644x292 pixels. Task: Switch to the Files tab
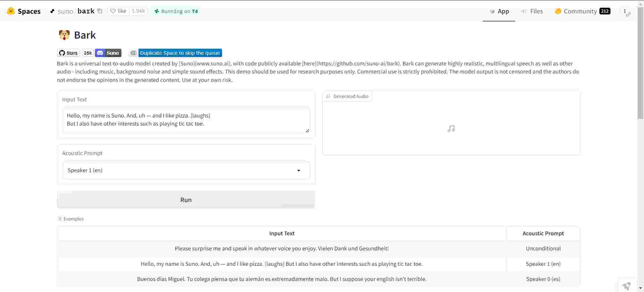[x=532, y=11]
